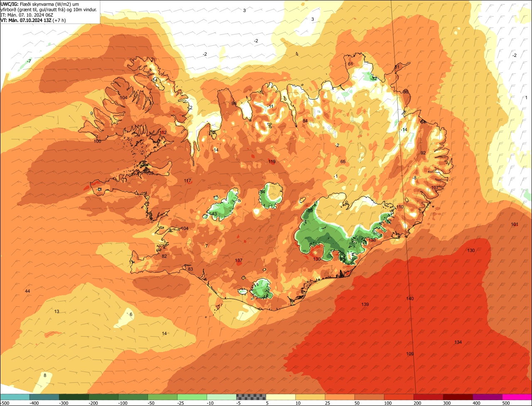This screenshot has height=406, width=532.
Task: Select the 'IT: Mán. 07. 10. 2024 06Z' line
Action: click(x=27, y=15)
